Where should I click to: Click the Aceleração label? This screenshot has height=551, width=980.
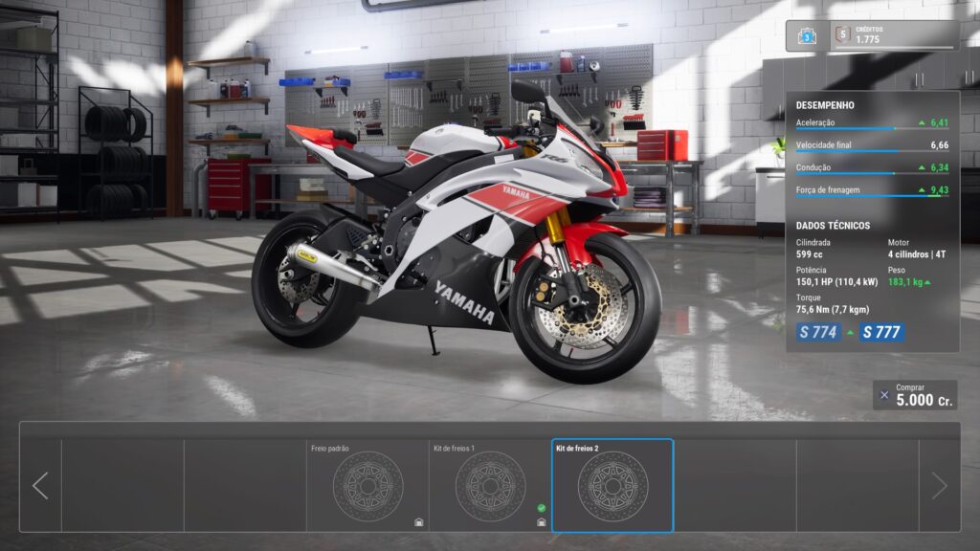(815, 122)
